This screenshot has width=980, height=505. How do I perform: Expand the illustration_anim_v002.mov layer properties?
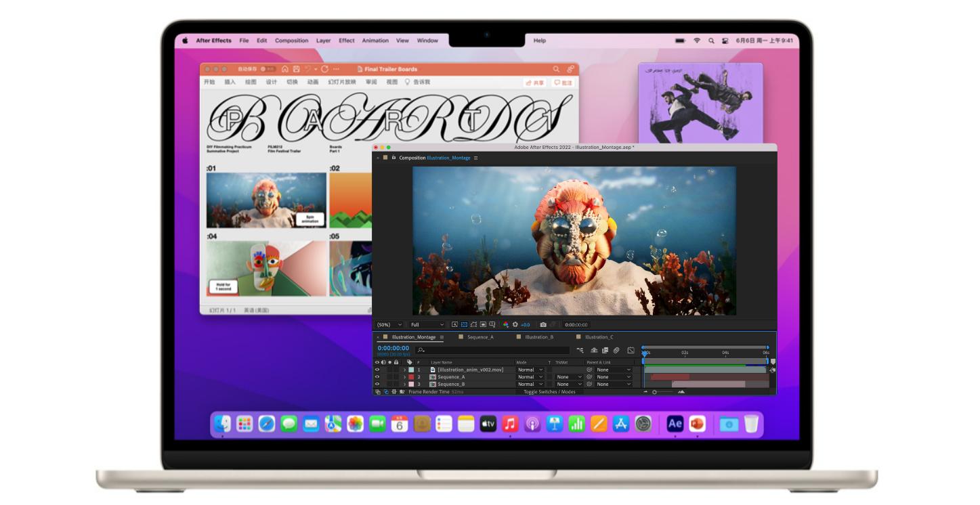(404, 369)
